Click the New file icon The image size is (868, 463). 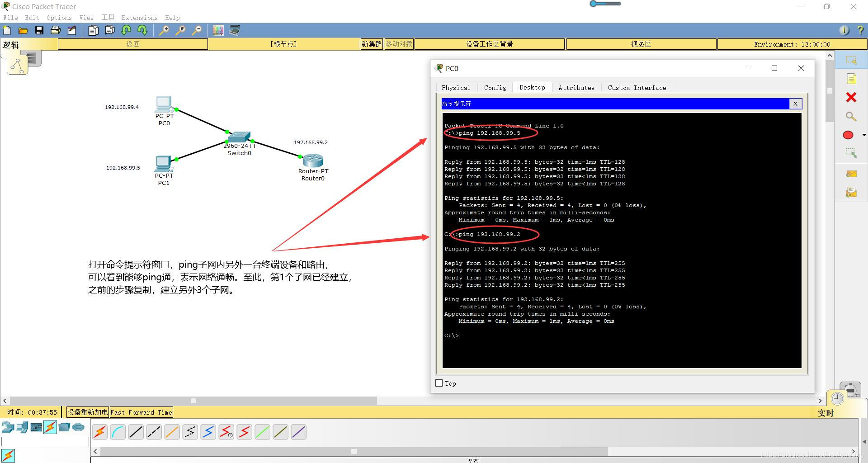coord(7,30)
